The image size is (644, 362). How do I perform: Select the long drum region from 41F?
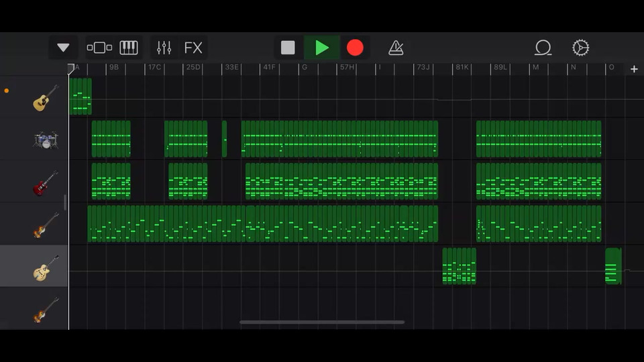click(339, 139)
